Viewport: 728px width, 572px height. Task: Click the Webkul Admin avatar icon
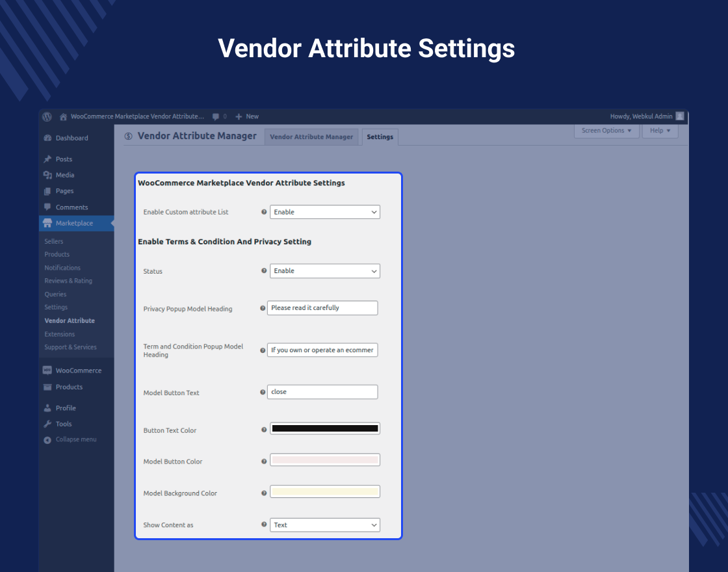coord(680,116)
